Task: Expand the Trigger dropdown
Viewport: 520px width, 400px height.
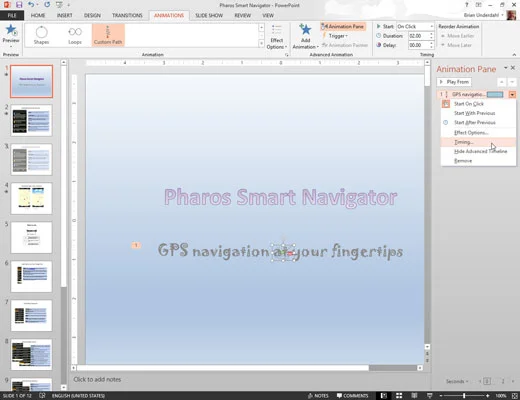Action: 335,36
